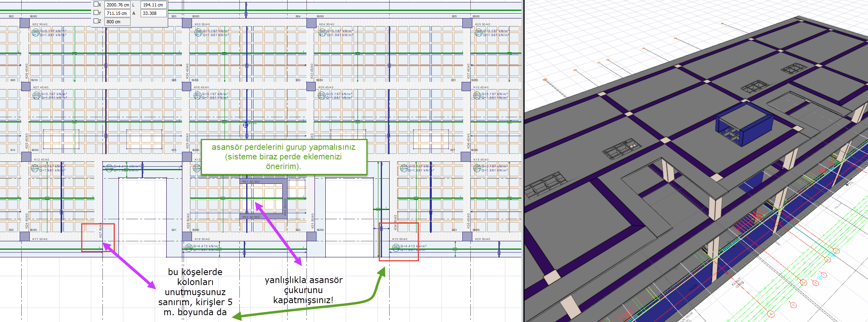The width and height of the screenshot is (868, 322).
Task: Click slab marker D06 circle
Action: 198,33
